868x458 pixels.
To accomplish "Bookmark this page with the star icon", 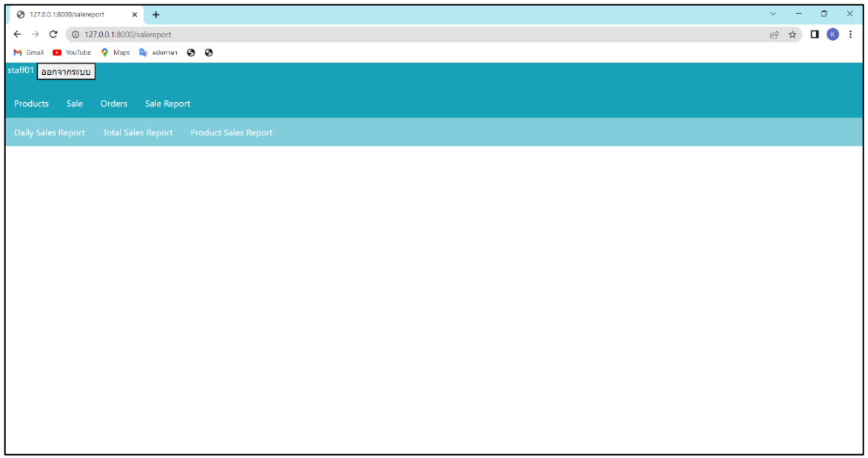I will [x=793, y=34].
